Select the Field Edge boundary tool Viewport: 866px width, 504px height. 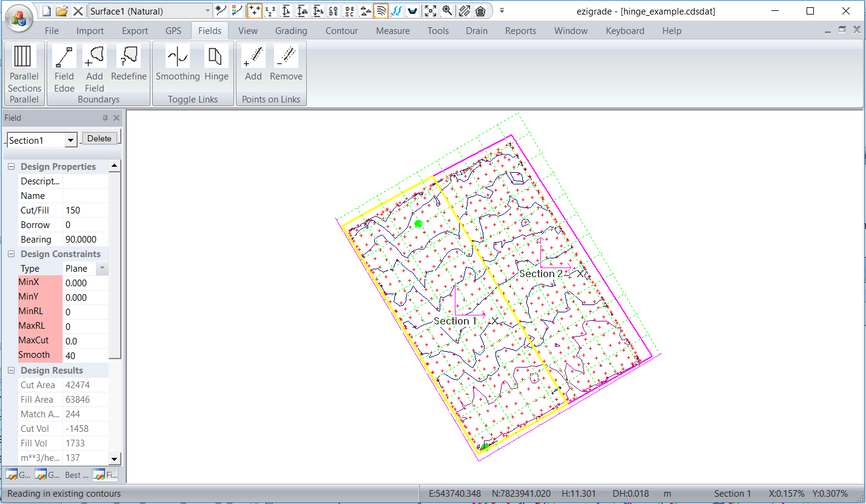[64, 56]
